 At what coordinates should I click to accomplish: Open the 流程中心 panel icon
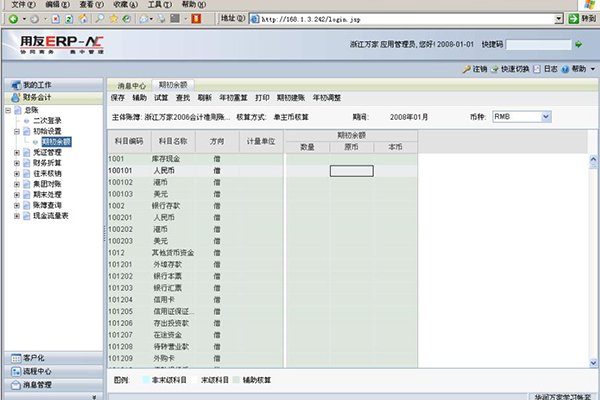click(x=16, y=372)
